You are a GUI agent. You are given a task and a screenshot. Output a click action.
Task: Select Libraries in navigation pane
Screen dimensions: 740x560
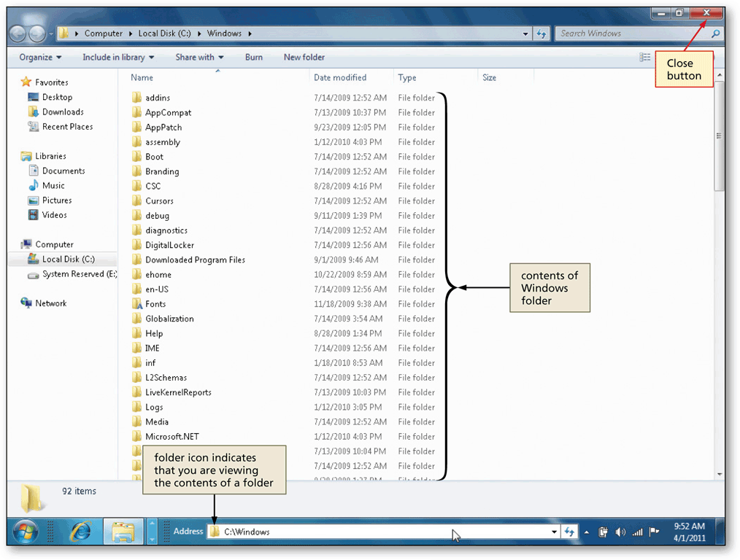tap(50, 156)
